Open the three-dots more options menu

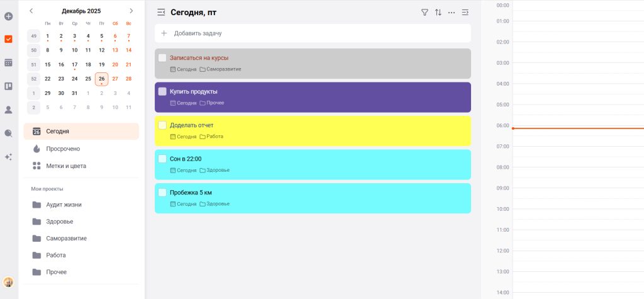[x=452, y=12]
